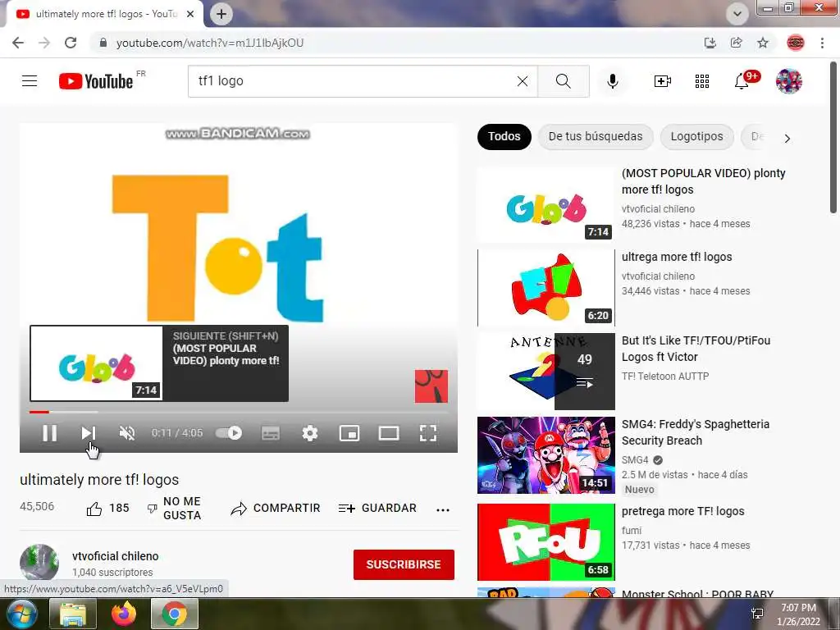
Task: Unmute the video using the speaker icon
Action: coord(127,433)
